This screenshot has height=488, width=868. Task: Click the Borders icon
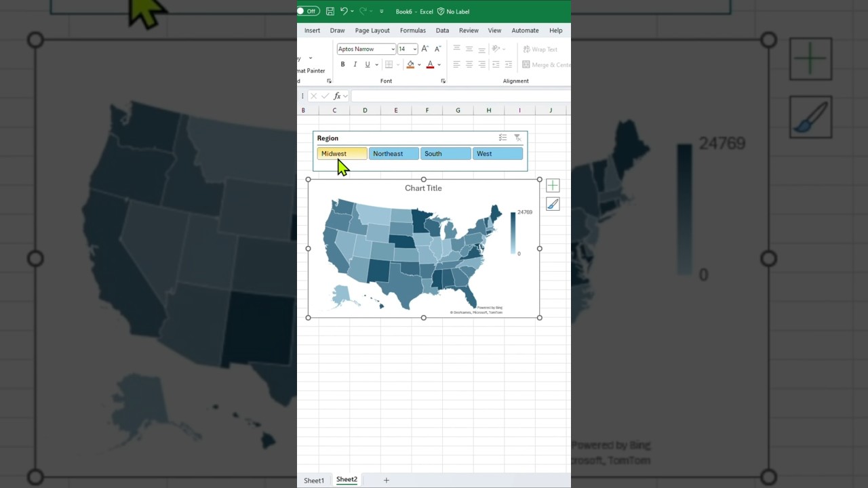coord(389,64)
